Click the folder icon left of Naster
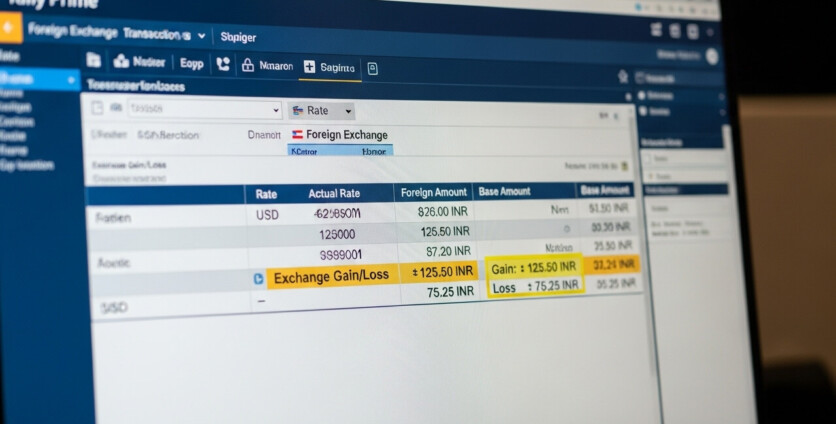Screen dimensions: 836x424 click(94, 60)
